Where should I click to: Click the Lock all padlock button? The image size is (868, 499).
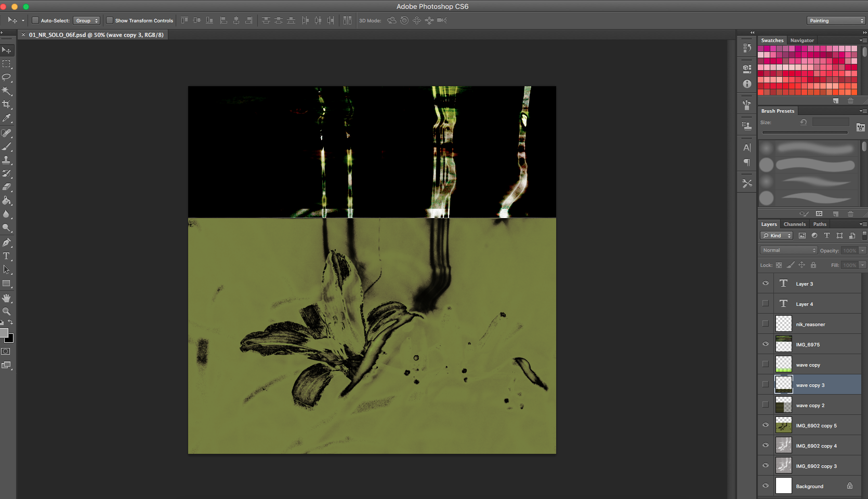[x=813, y=265]
